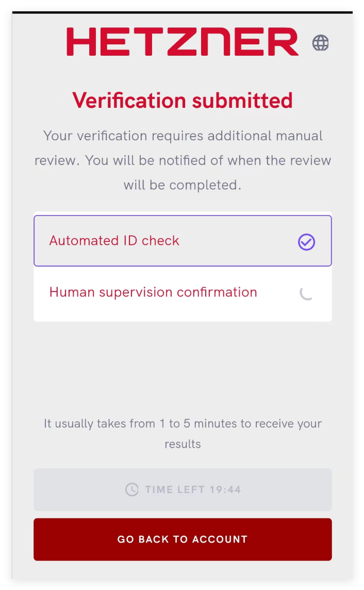Click the "Human supervision confirmation" label text

tap(153, 292)
